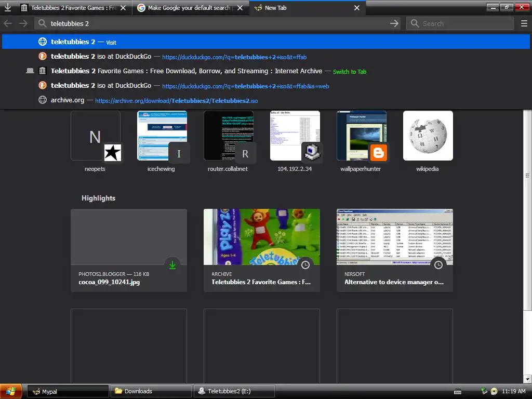Select the New Tab tab
Screen dimensions: 532x399
(x=302, y=8)
